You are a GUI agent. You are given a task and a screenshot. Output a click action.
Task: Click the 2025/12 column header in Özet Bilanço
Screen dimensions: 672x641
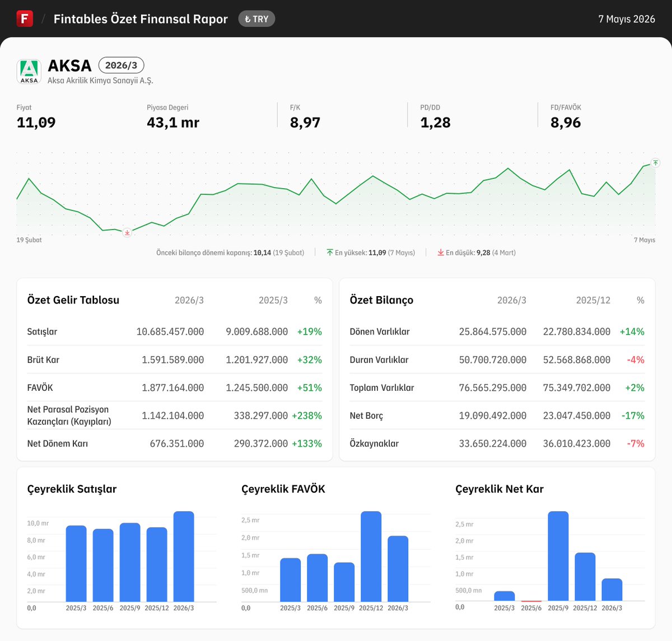[x=593, y=301]
